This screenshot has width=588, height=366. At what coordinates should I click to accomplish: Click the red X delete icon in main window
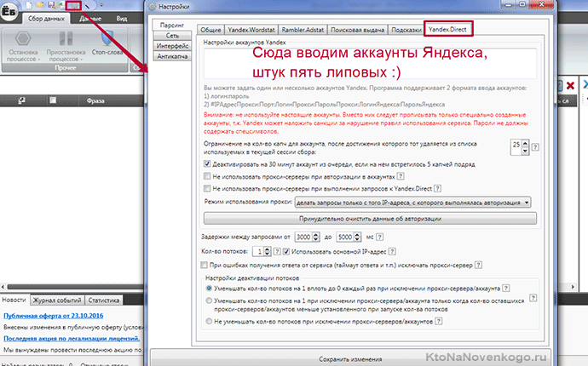click(570, 86)
